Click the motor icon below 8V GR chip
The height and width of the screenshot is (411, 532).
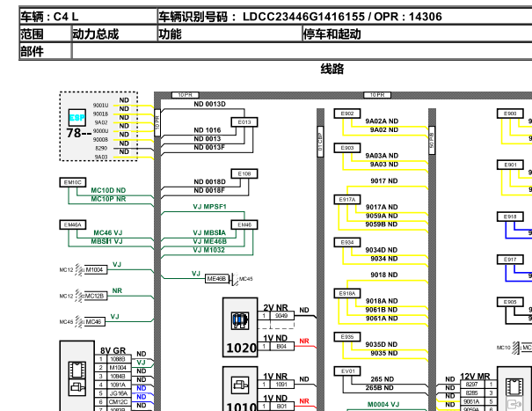tap(77, 387)
